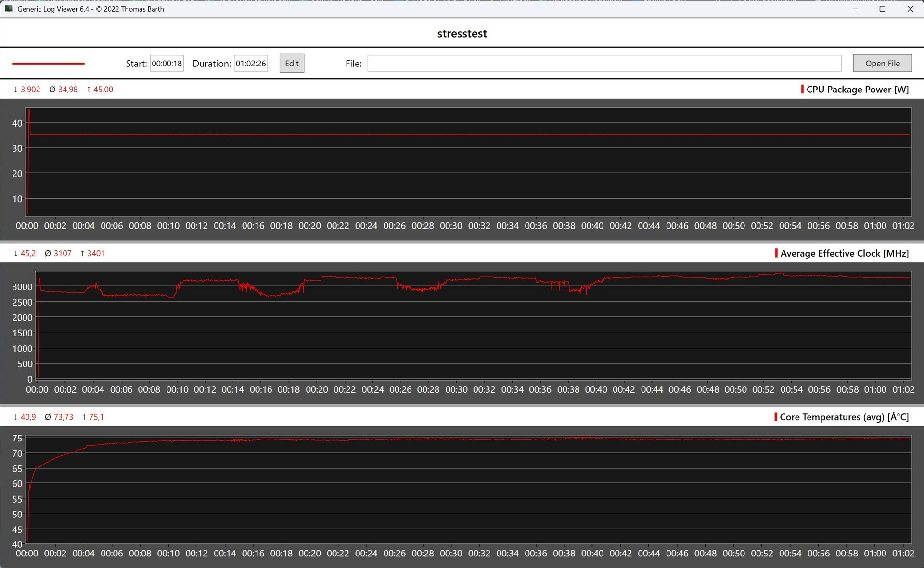Click the stresstest title heading
The width and height of the screenshot is (924, 568).
click(462, 34)
